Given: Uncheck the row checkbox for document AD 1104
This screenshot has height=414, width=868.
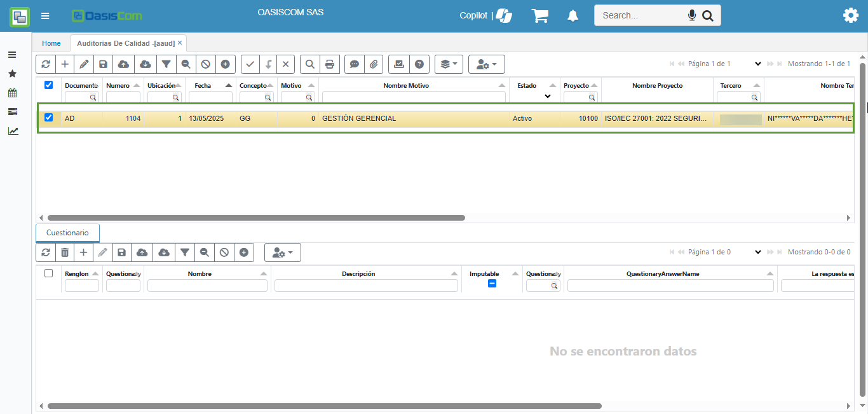Looking at the screenshot, I should tap(48, 118).
